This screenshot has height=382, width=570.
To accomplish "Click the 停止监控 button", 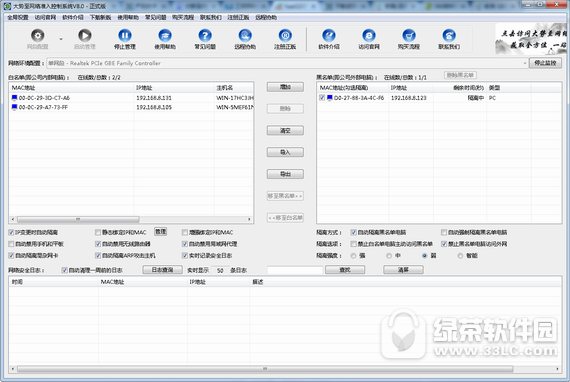I will pyautogui.click(x=545, y=63).
